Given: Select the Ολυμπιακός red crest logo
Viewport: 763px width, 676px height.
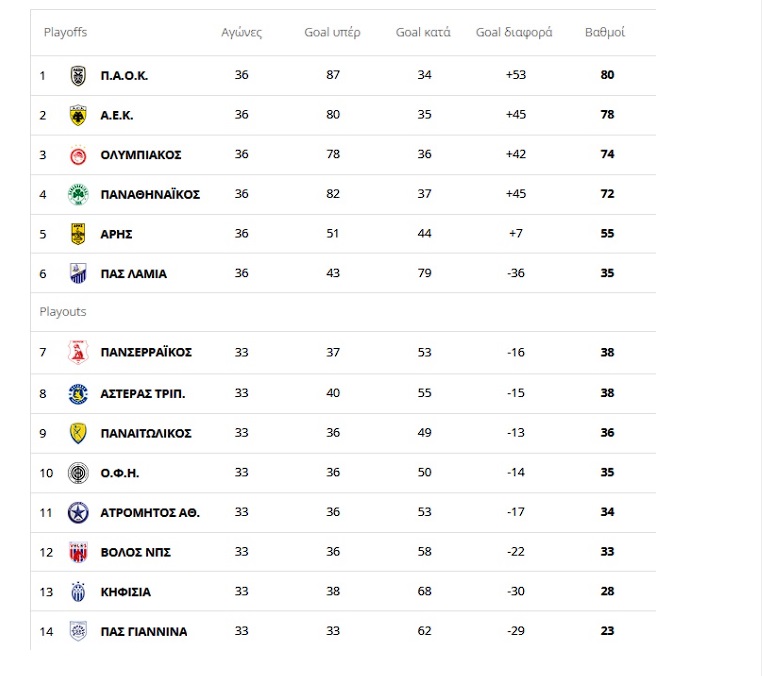Looking at the screenshot, I should (78, 155).
